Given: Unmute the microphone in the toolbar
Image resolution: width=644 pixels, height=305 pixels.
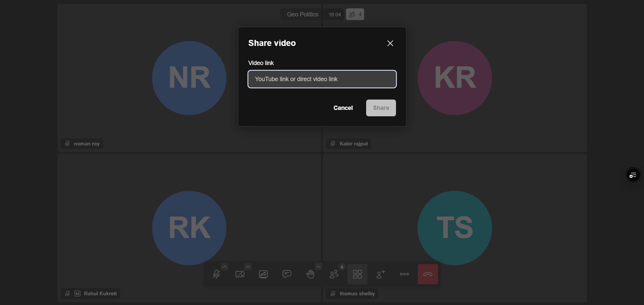Looking at the screenshot, I should [x=216, y=274].
